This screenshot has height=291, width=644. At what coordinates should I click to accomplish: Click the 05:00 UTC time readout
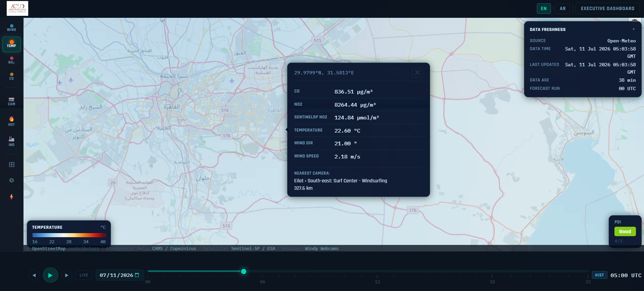click(x=626, y=275)
